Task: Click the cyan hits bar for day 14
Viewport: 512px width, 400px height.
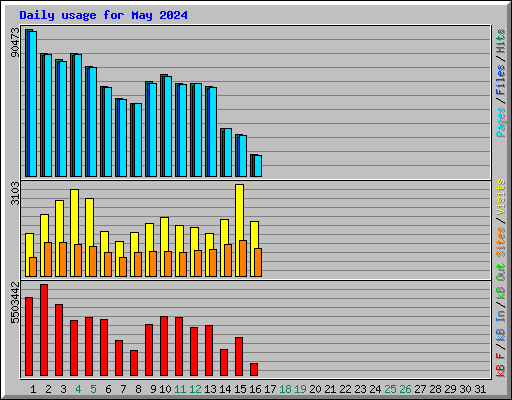Action: tap(228, 153)
